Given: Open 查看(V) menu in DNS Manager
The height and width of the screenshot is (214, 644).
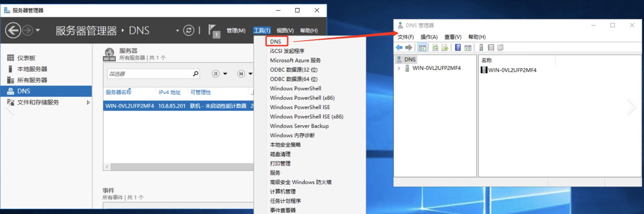Looking at the screenshot, I should (453, 37).
